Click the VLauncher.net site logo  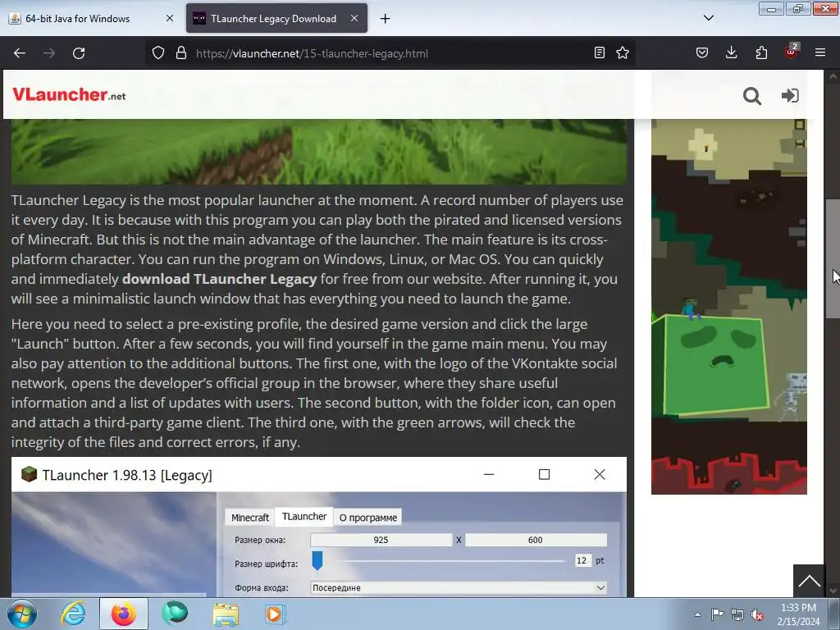pyautogui.click(x=69, y=95)
